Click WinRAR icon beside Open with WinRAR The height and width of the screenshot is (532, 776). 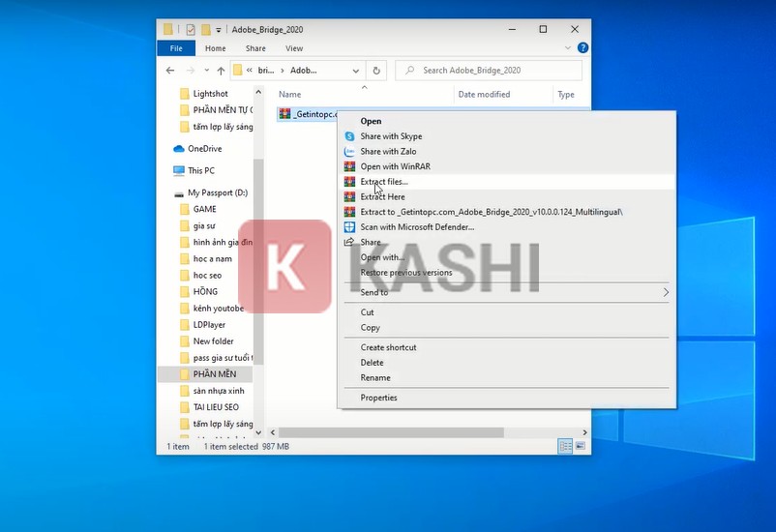pos(349,166)
